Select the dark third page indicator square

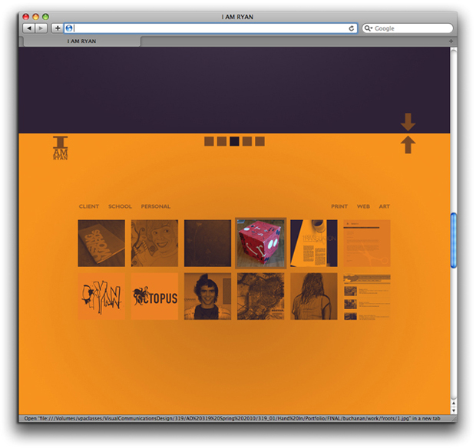(x=234, y=141)
